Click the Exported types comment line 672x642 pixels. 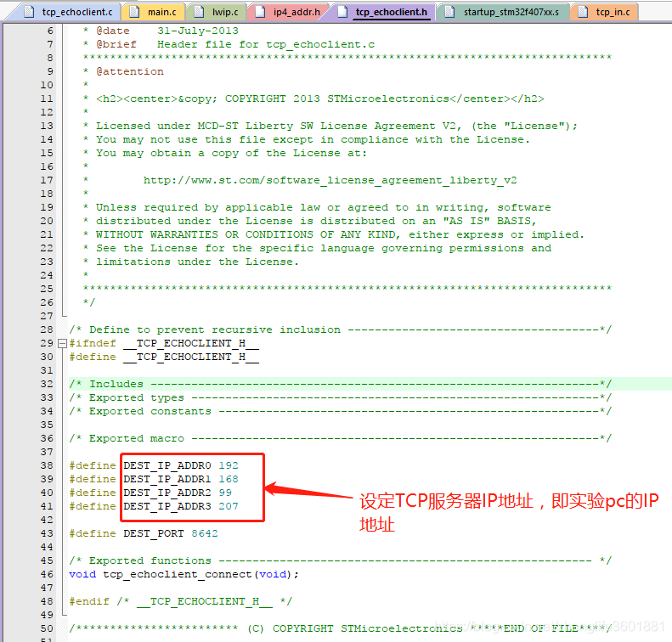click(341, 398)
